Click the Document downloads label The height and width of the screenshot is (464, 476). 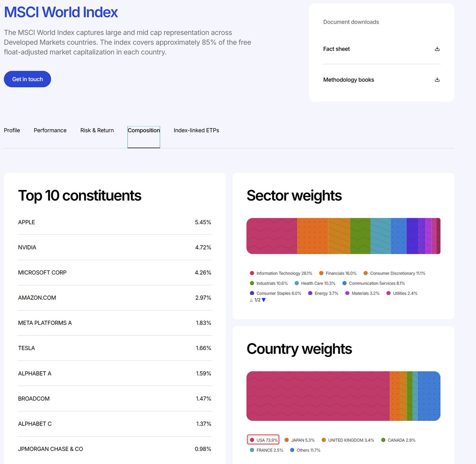(351, 22)
